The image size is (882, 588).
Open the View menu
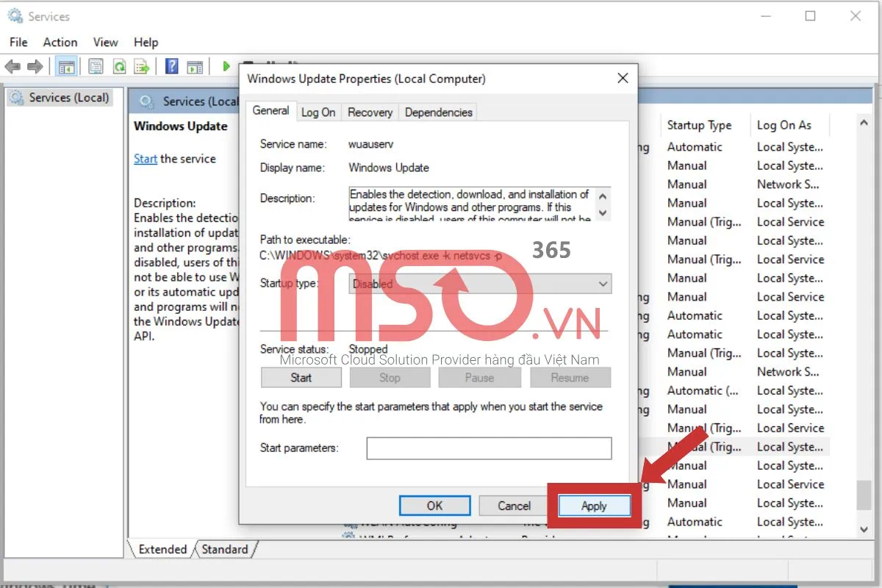[x=105, y=43]
